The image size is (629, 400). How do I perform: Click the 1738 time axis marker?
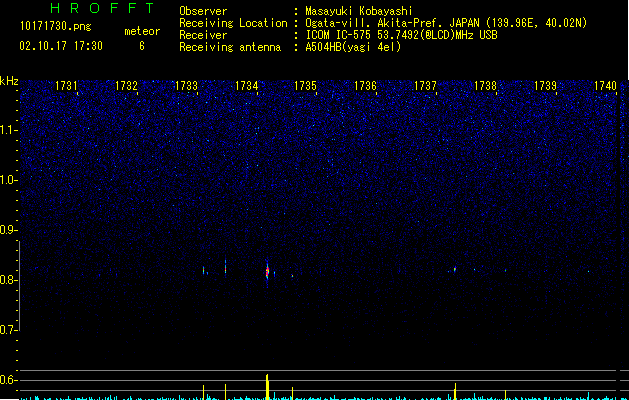coord(485,86)
